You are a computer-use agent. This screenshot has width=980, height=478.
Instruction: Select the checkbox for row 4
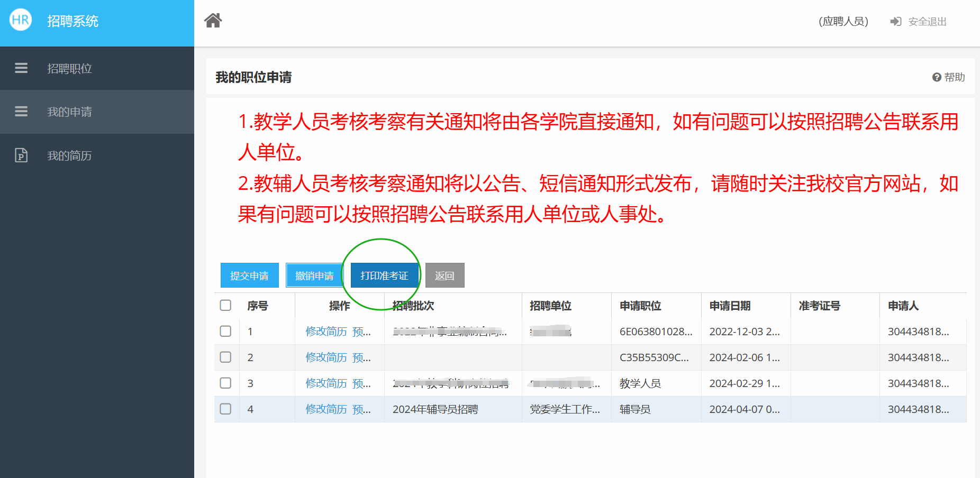tap(225, 409)
